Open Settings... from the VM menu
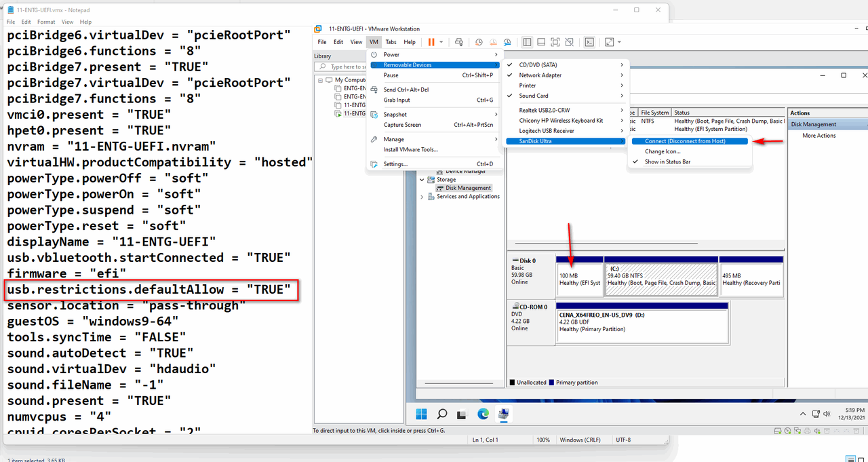 434,164
